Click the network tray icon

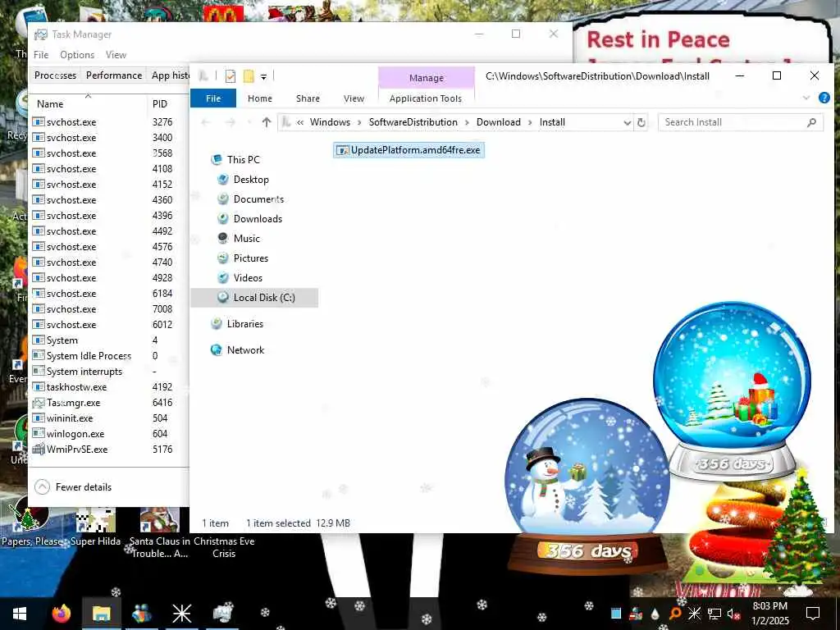pyautogui.click(x=714, y=614)
